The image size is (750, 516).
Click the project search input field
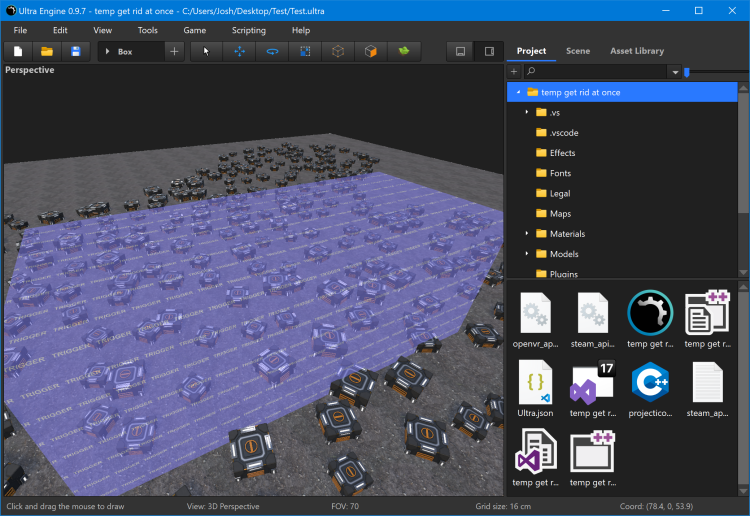tap(600, 72)
